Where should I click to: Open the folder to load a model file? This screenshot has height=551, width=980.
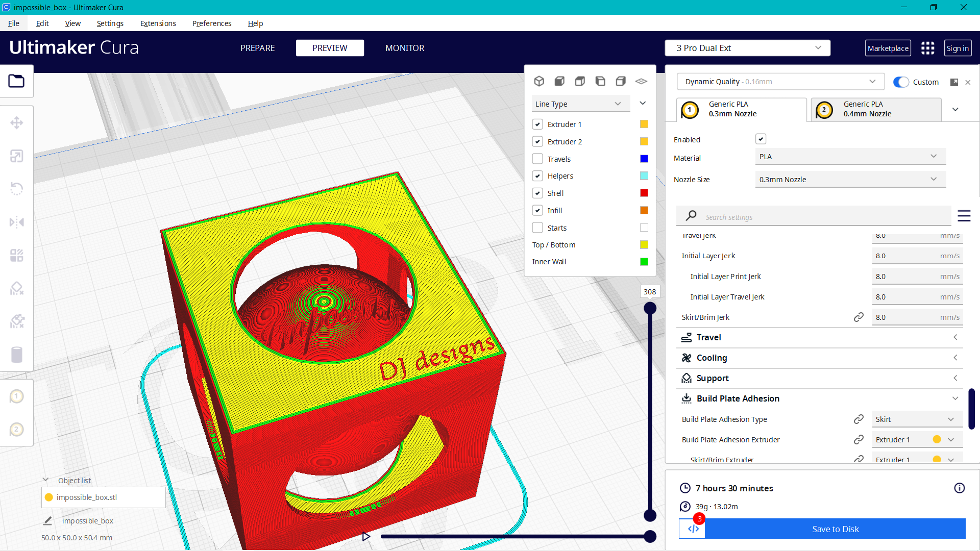(17, 81)
